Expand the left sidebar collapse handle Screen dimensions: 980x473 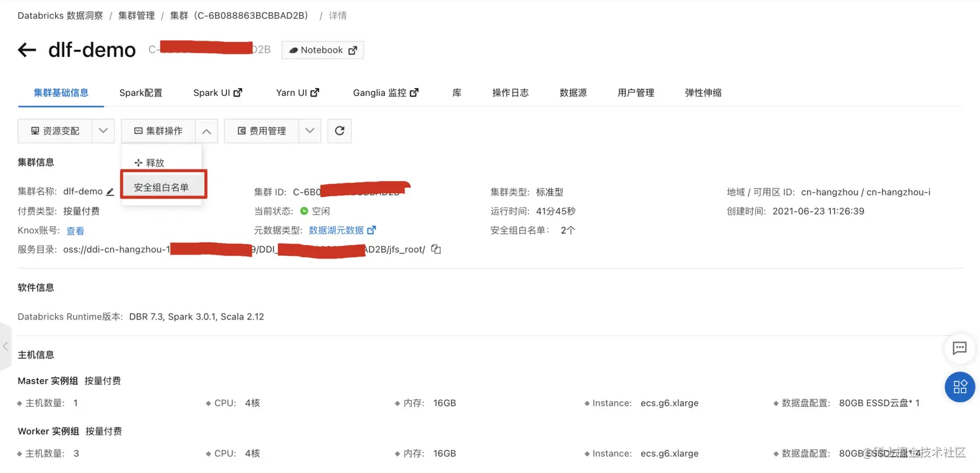[5, 347]
